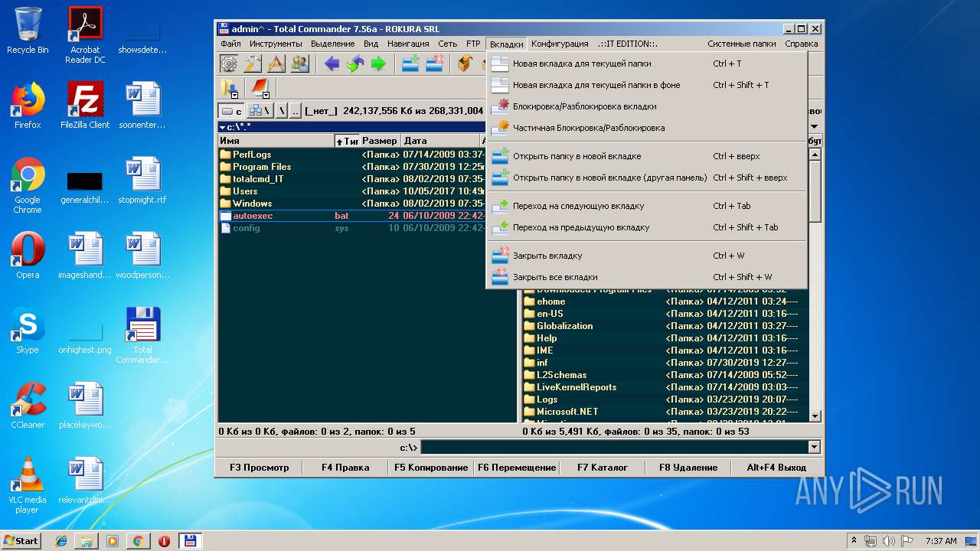980x551 pixels.
Task: Choose Переход на следующую вкладку
Action: (647, 206)
